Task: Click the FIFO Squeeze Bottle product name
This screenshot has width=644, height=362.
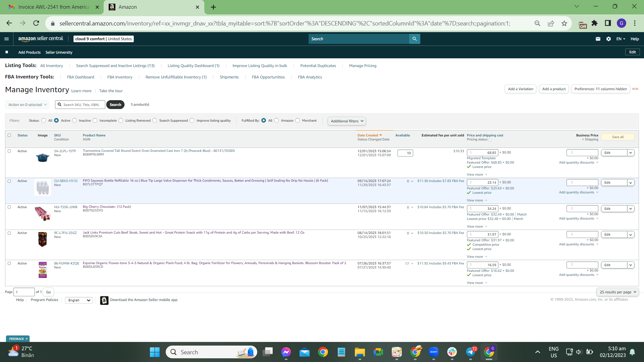Action: 205,181
